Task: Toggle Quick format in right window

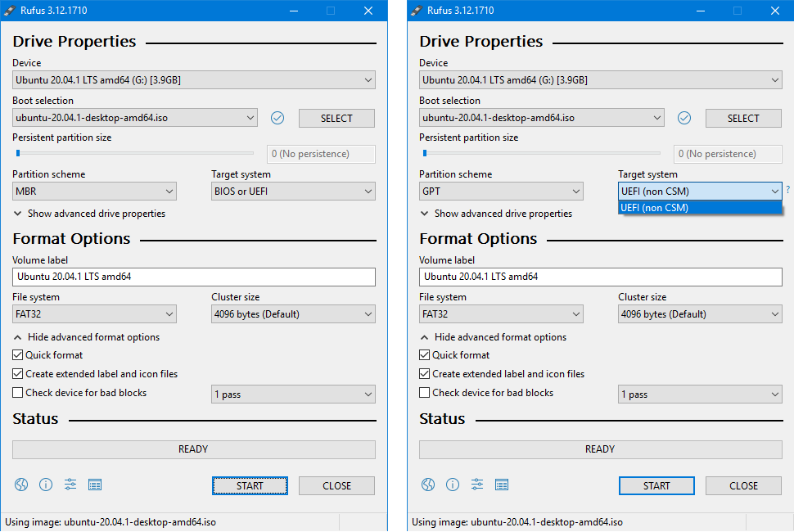Action: click(424, 355)
